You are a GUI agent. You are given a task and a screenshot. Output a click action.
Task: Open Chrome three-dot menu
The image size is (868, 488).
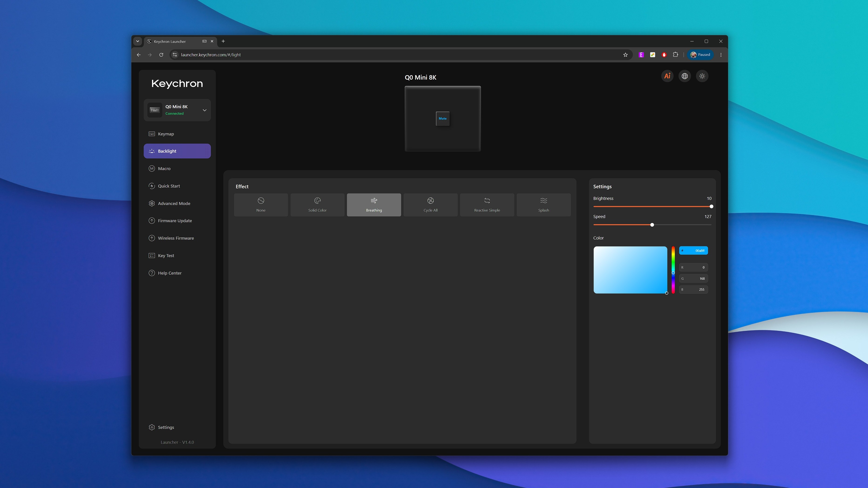point(721,54)
